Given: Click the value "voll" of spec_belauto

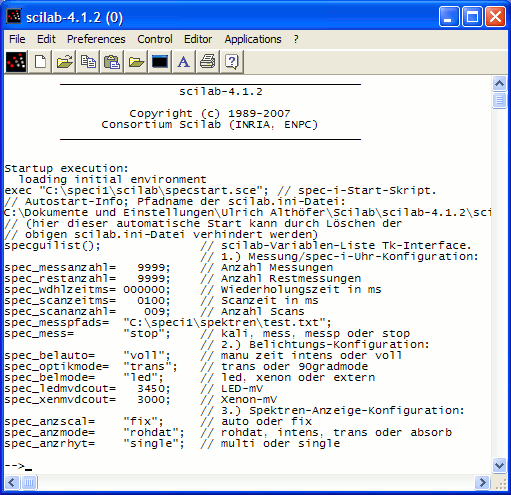Looking at the screenshot, I should pos(144,356).
